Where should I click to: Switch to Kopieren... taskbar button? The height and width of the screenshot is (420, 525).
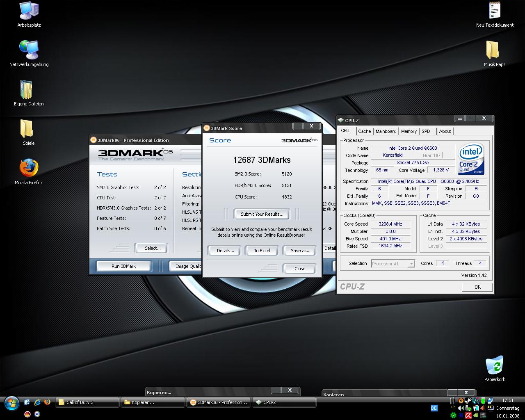point(153,402)
